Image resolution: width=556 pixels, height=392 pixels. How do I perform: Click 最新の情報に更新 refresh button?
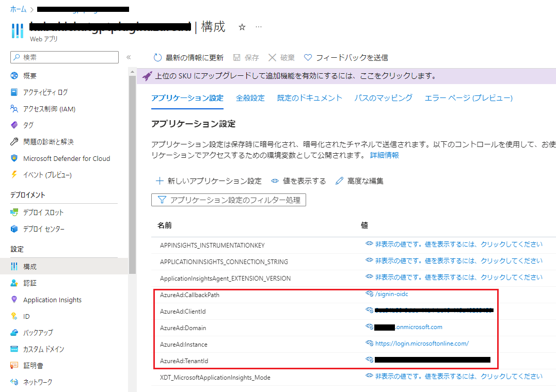tap(188, 57)
